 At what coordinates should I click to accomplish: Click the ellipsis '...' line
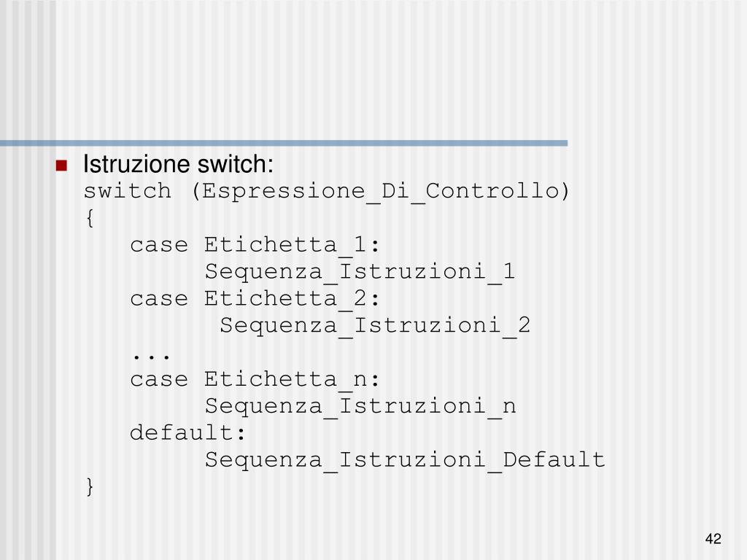click(150, 356)
